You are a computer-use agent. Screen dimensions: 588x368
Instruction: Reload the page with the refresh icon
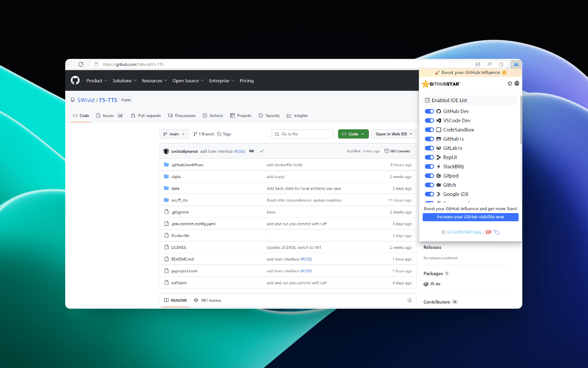[x=81, y=64]
